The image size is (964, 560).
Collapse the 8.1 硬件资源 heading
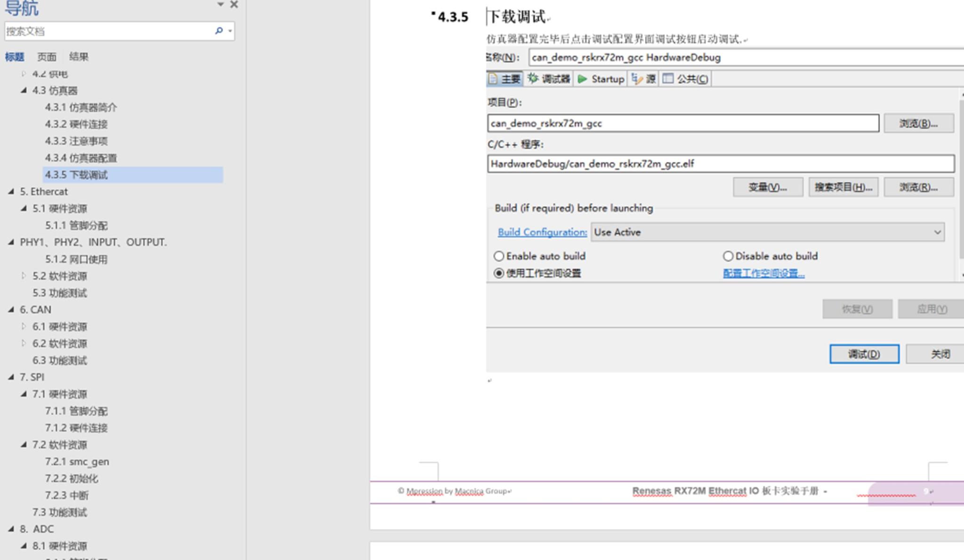(24, 545)
